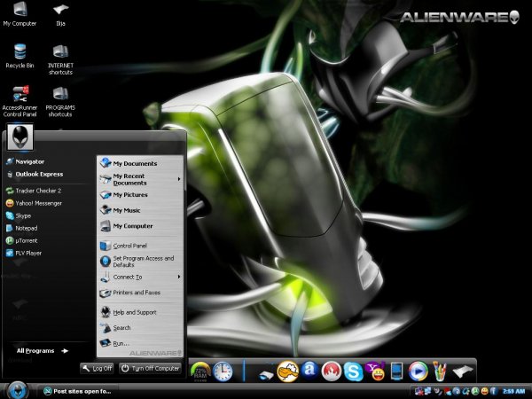The image size is (532, 399).
Task: Click Turn Off Computer button
Action: tap(151, 369)
